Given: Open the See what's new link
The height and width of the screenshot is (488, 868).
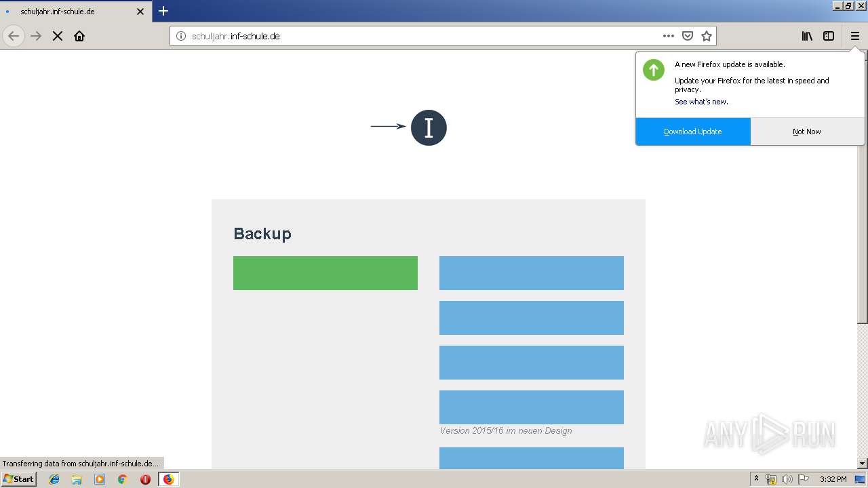Looking at the screenshot, I should click(x=701, y=102).
